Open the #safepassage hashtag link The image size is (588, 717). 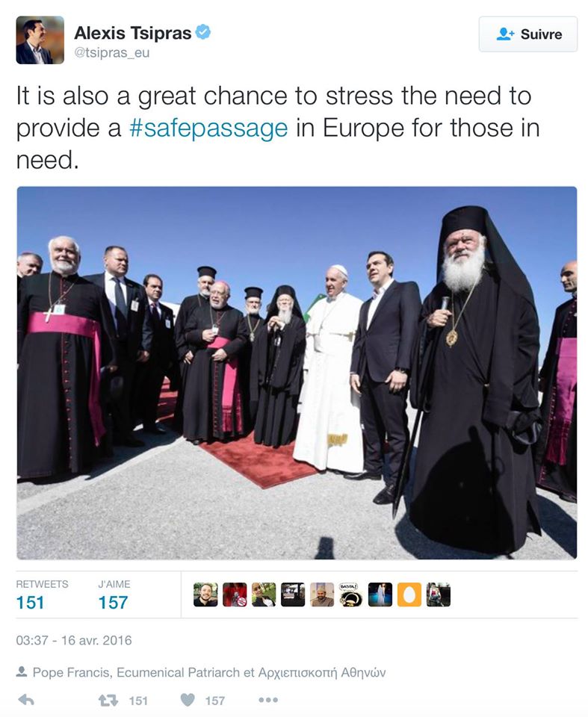(208, 128)
